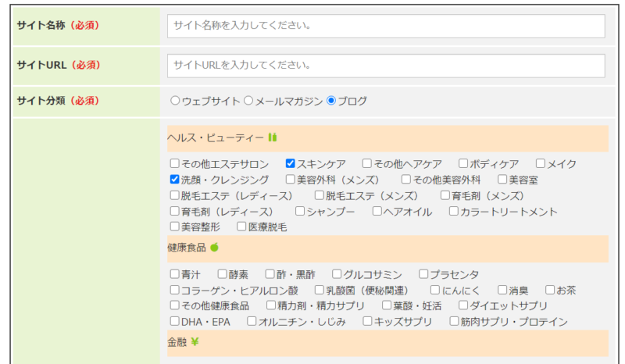Check the シャンプー checkbox
Screen dimensions: 625x364
[x=300, y=210]
